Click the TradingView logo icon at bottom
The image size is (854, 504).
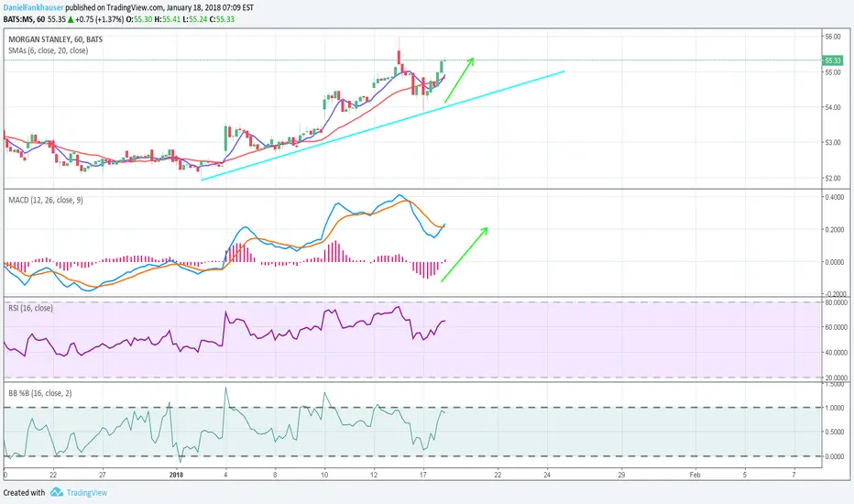(x=57, y=493)
